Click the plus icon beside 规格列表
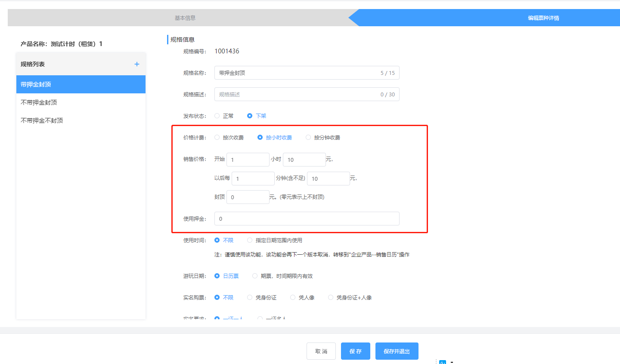This screenshot has height=364, width=620. click(x=137, y=64)
